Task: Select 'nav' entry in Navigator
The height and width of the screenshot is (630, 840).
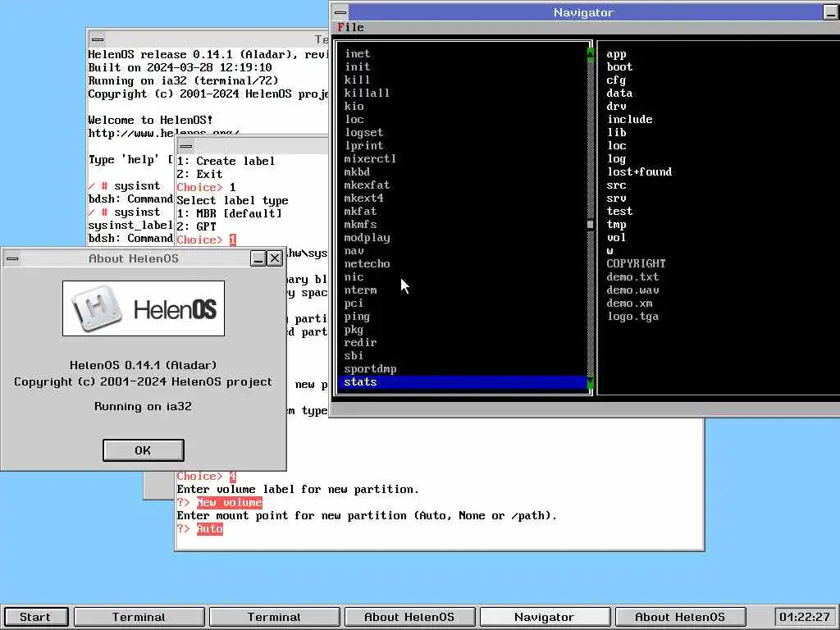Action: coord(354,250)
